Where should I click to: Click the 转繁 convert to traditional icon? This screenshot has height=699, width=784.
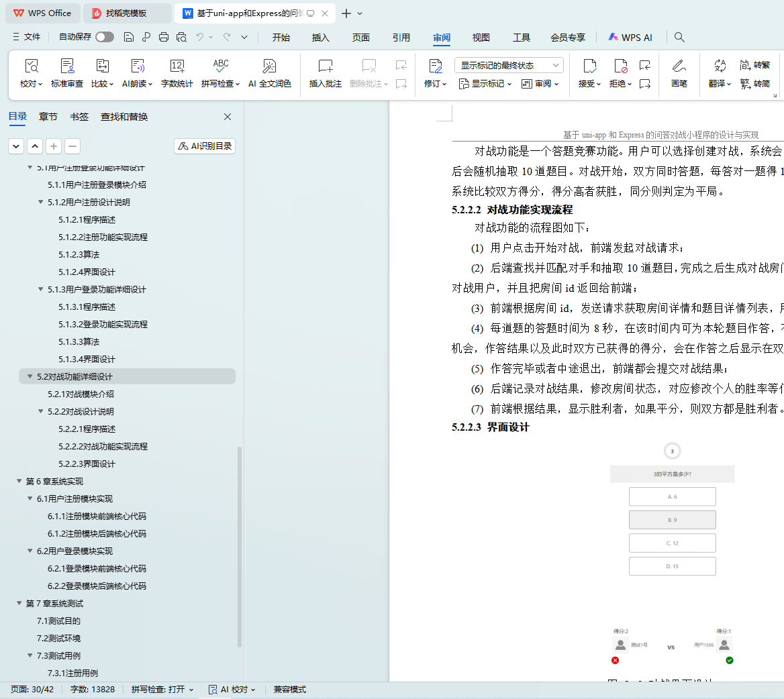[754, 65]
